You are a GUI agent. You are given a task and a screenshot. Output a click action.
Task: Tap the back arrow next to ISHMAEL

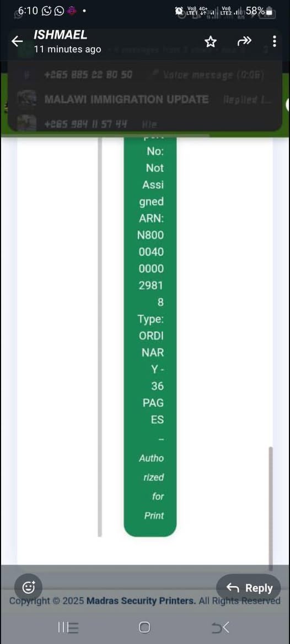click(x=17, y=41)
